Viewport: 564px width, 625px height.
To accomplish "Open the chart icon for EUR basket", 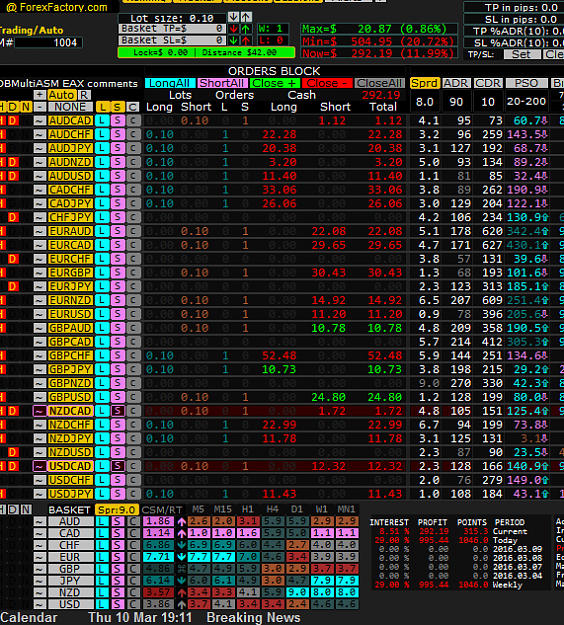I will tap(39, 557).
